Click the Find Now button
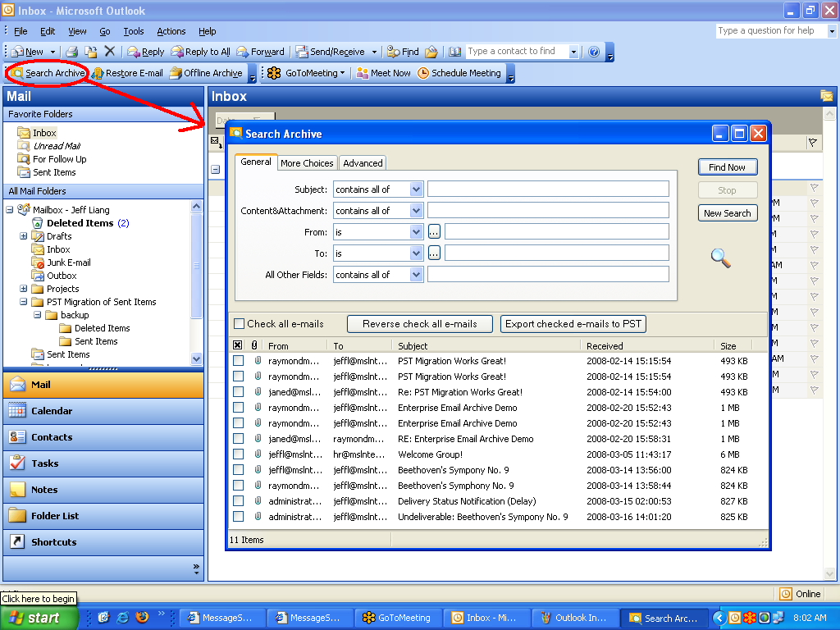The image size is (840, 630). 727,167
